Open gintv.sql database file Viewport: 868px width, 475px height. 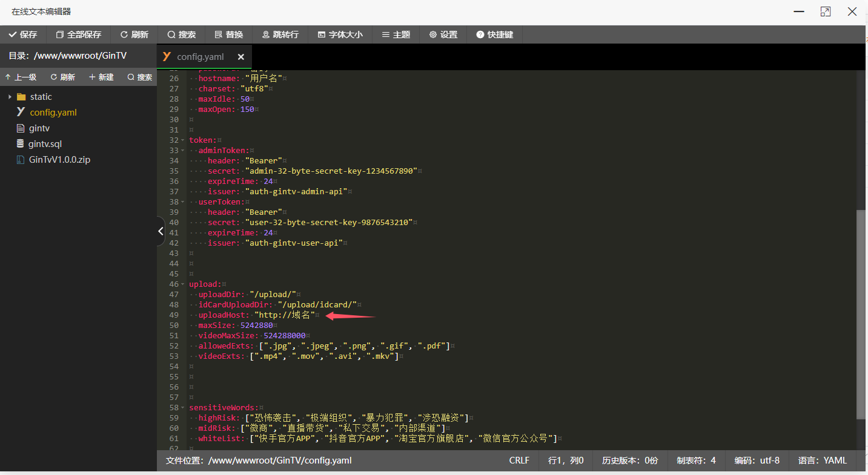pyautogui.click(x=45, y=144)
